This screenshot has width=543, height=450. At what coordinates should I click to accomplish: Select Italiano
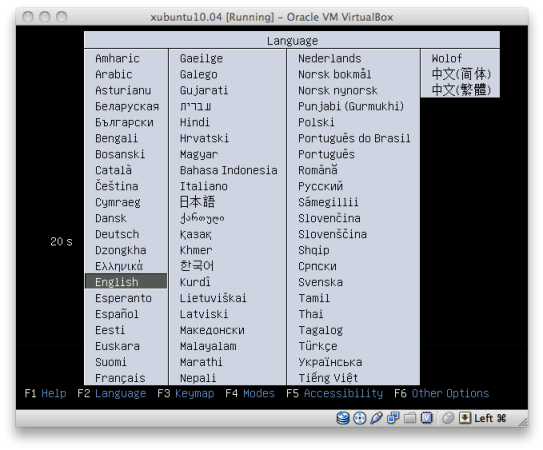pos(203,186)
